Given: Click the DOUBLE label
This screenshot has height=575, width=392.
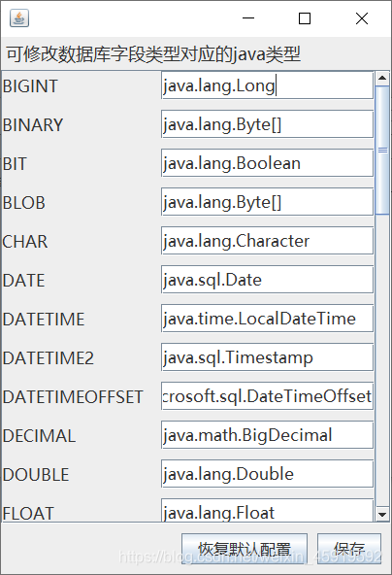Looking at the screenshot, I should [36, 475].
